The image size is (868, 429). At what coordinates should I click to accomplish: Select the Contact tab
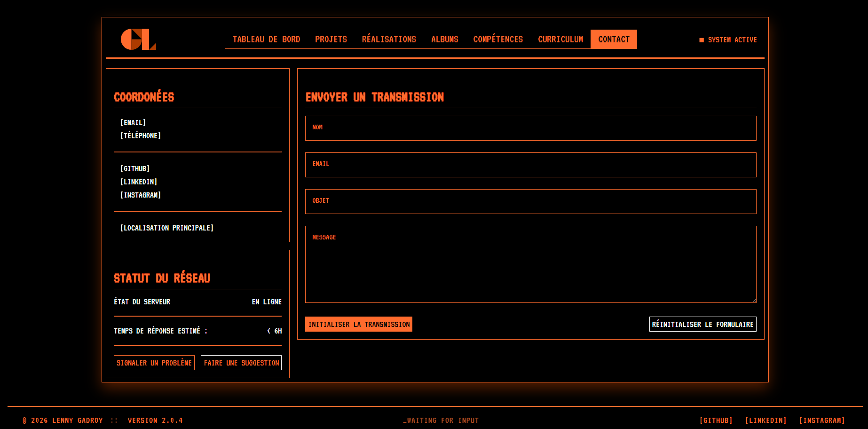pyautogui.click(x=614, y=40)
